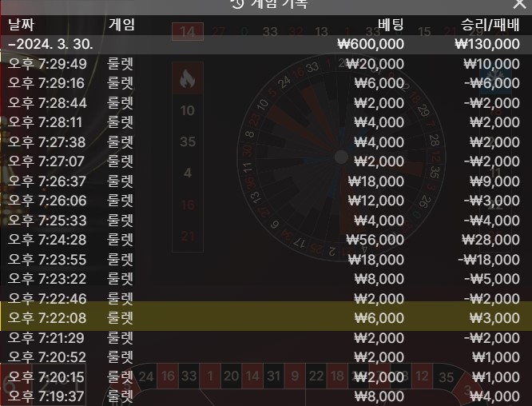Screen dimensions: 532x406
Task: Close the game history panel
Action: (519, 4)
